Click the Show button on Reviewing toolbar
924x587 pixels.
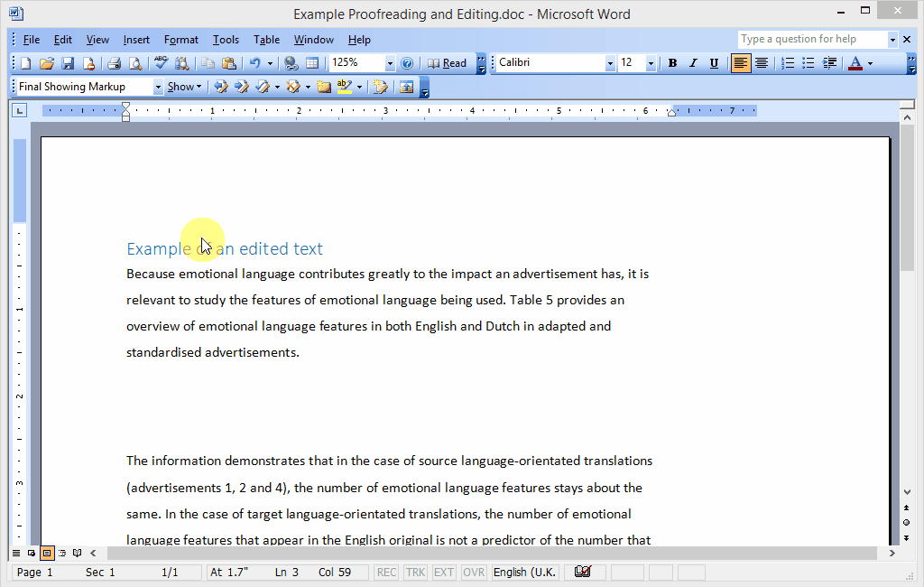click(x=183, y=87)
